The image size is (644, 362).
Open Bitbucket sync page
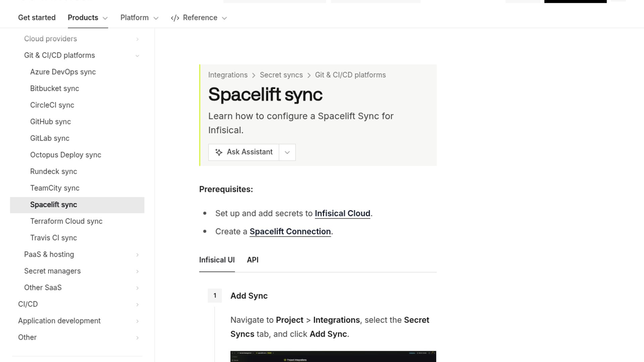point(55,89)
